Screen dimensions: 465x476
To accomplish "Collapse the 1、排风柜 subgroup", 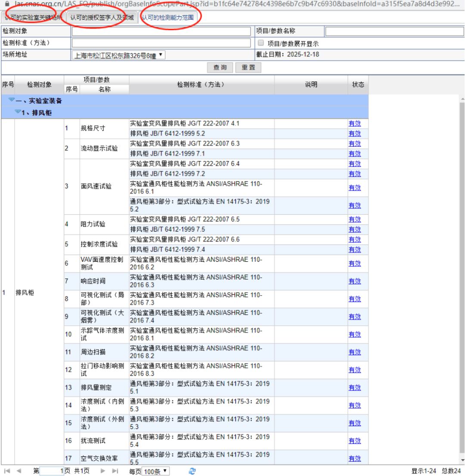I will click(17, 112).
